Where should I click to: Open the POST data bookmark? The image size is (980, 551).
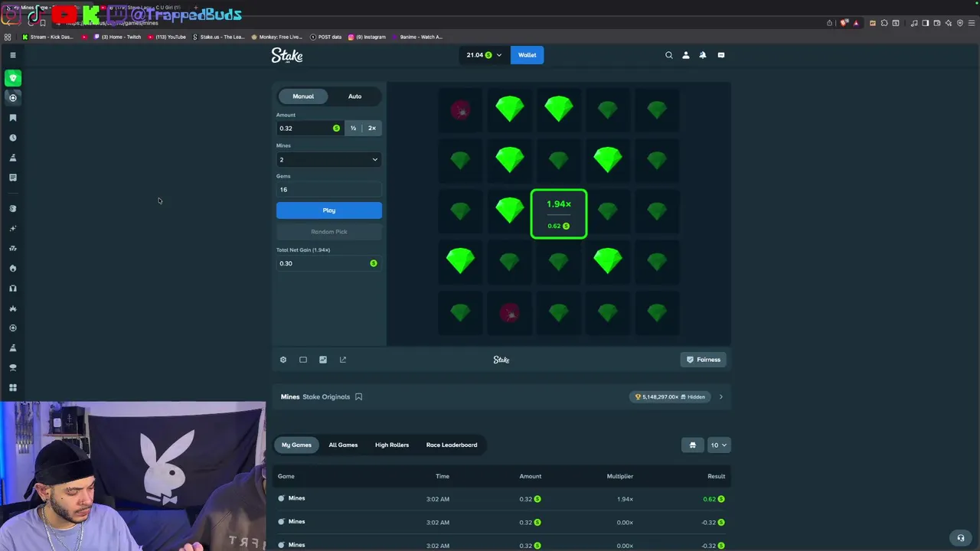click(x=326, y=37)
